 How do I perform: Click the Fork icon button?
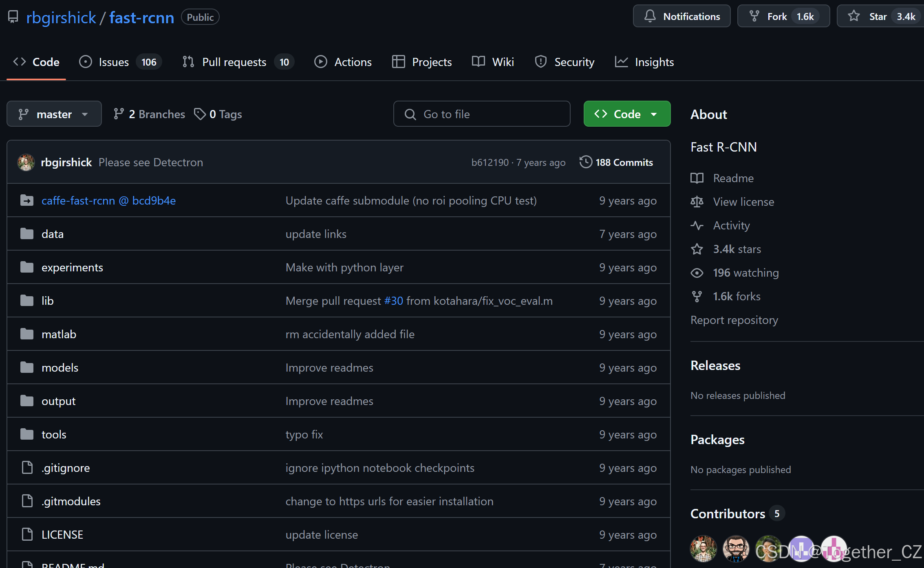coord(754,16)
